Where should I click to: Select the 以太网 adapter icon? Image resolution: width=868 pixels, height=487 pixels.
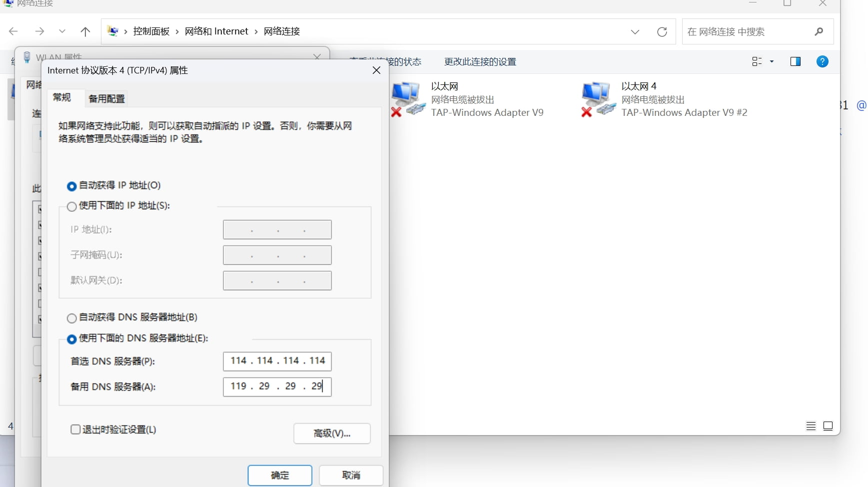pyautogui.click(x=405, y=99)
